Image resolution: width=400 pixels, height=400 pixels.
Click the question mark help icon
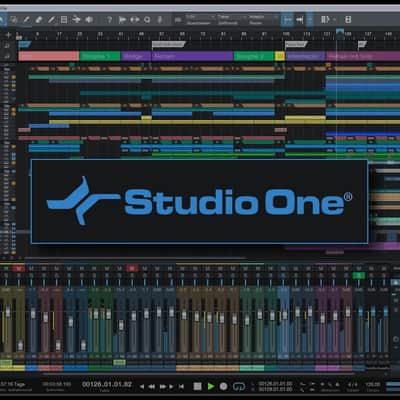[x=109, y=20]
